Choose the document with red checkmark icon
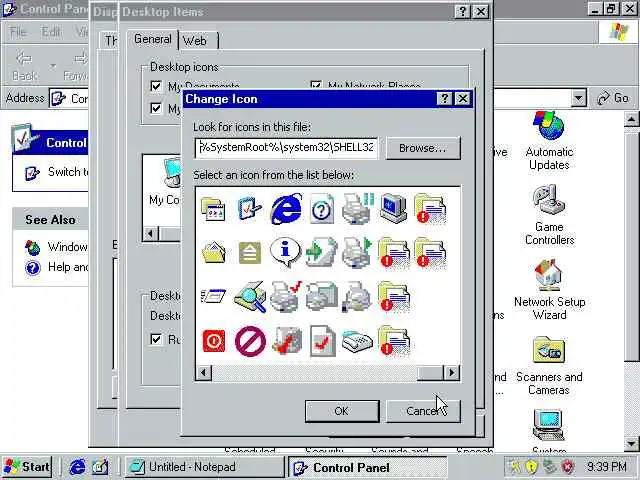The height and width of the screenshot is (480, 640). (322, 341)
